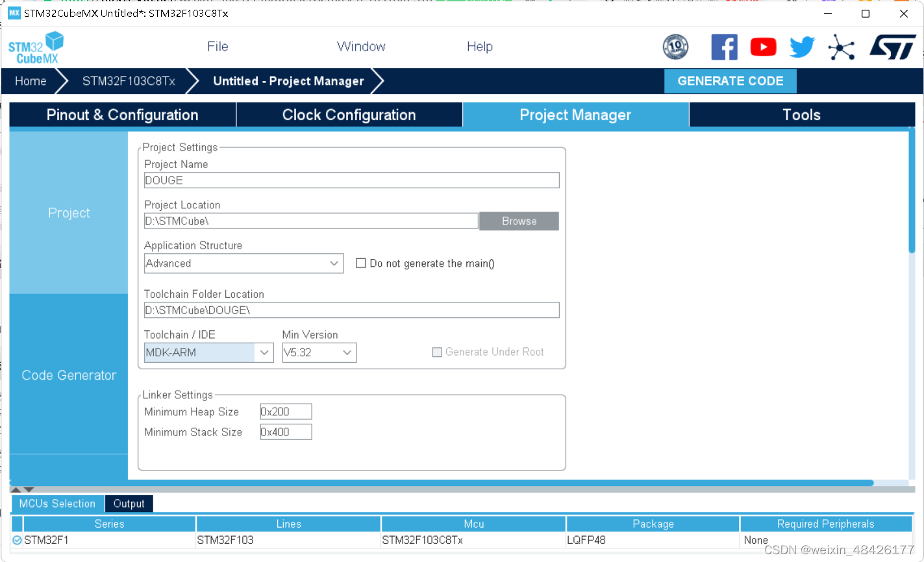Viewport: 924px width, 562px height.
Task: Click the horizontal scrollbar below settings
Action: click(x=442, y=483)
